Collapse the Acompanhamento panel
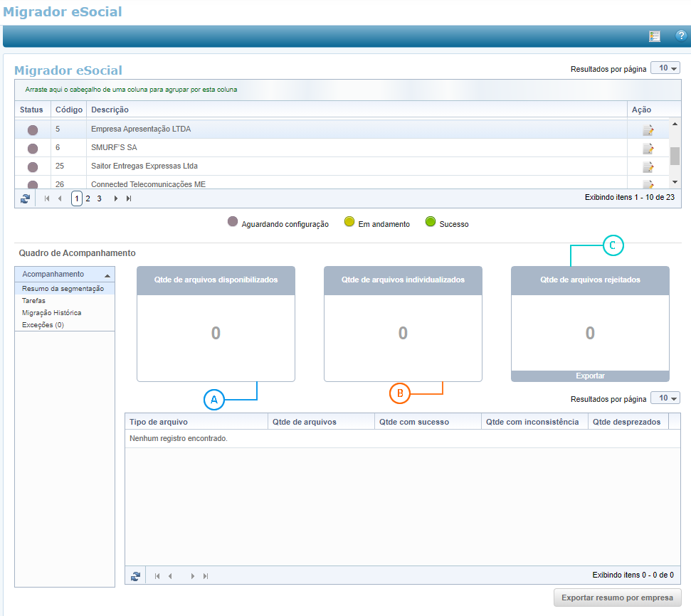The width and height of the screenshot is (691, 616). point(107,275)
